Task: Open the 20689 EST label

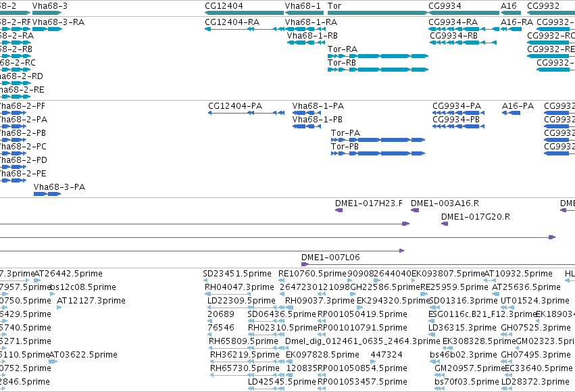Action: pyautogui.click(x=221, y=314)
